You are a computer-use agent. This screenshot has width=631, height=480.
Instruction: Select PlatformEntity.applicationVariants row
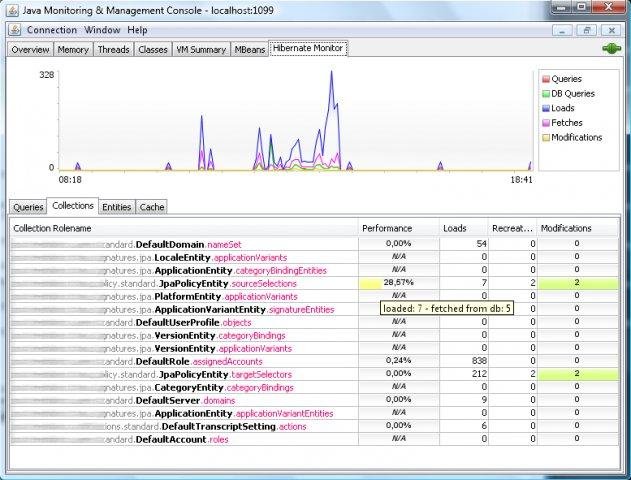point(315,296)
